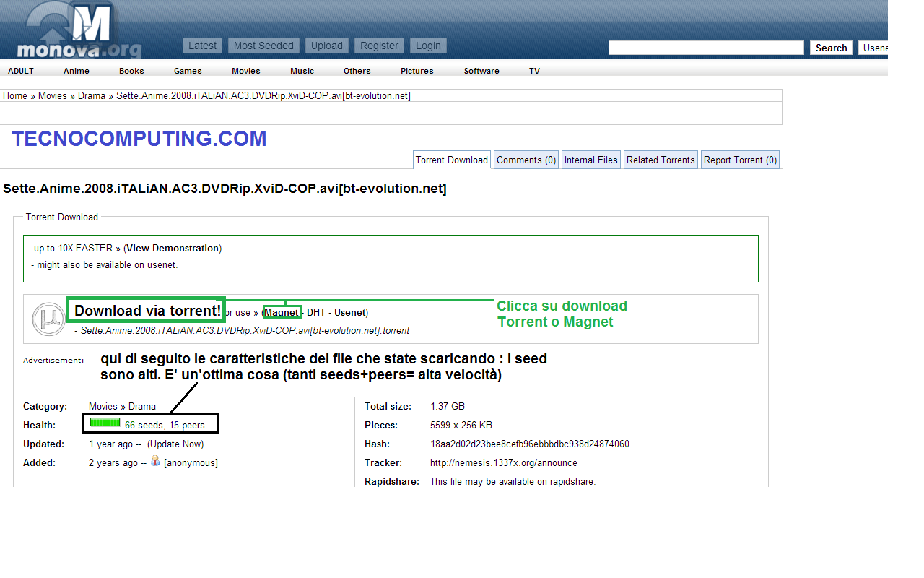Screen dimensions: 924x578
Task: Open the Games category
Action: [188, 71]
